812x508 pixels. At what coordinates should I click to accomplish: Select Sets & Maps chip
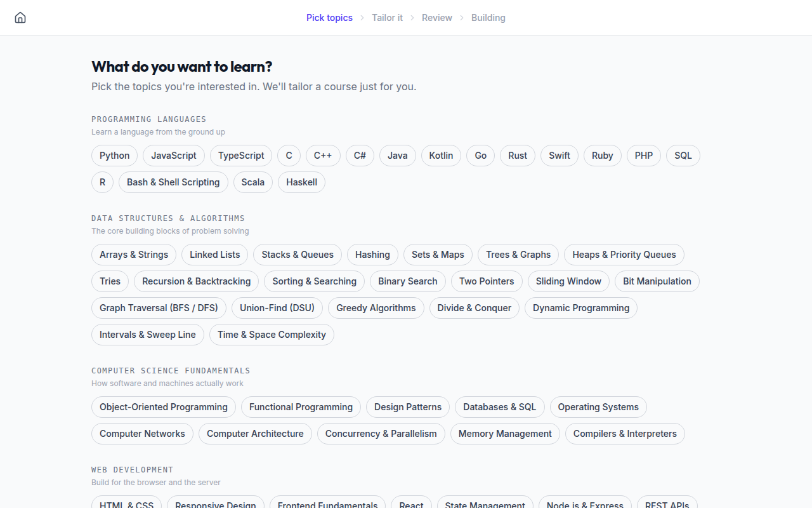pyautogui.click(x=438, y=255)
